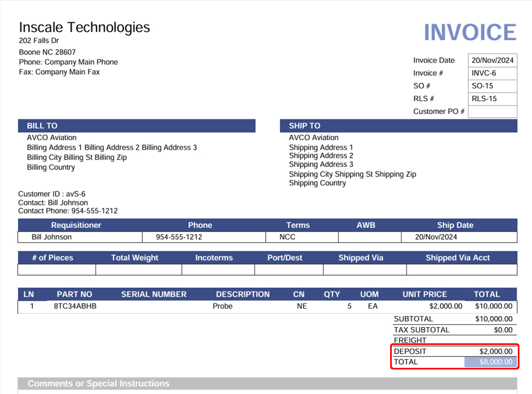
Task: Click "Bill Johnson" in the Requisitioner cell
Action: tap(52, 237)
